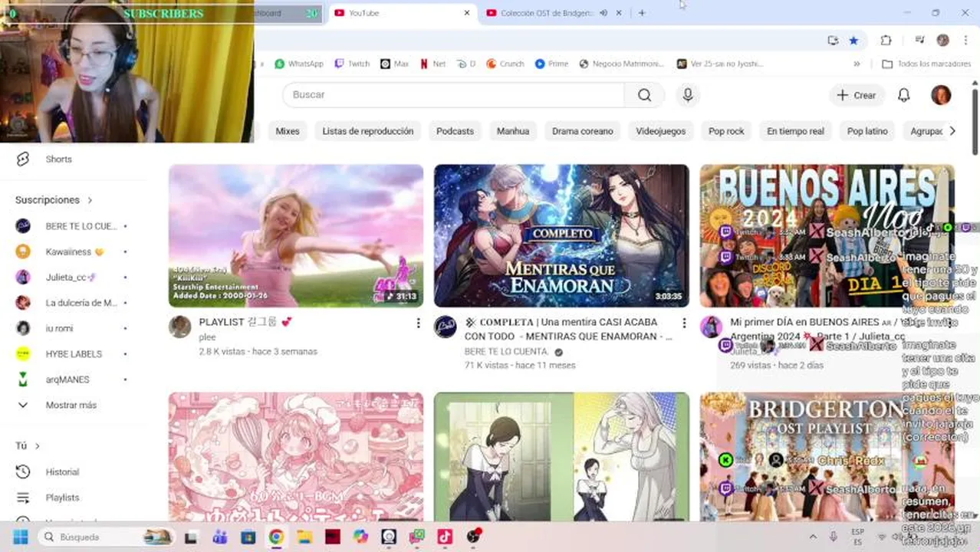980x552 pixels.
Task: Open options for the PLAYLIST 김그룹 video
Action: 418,323
